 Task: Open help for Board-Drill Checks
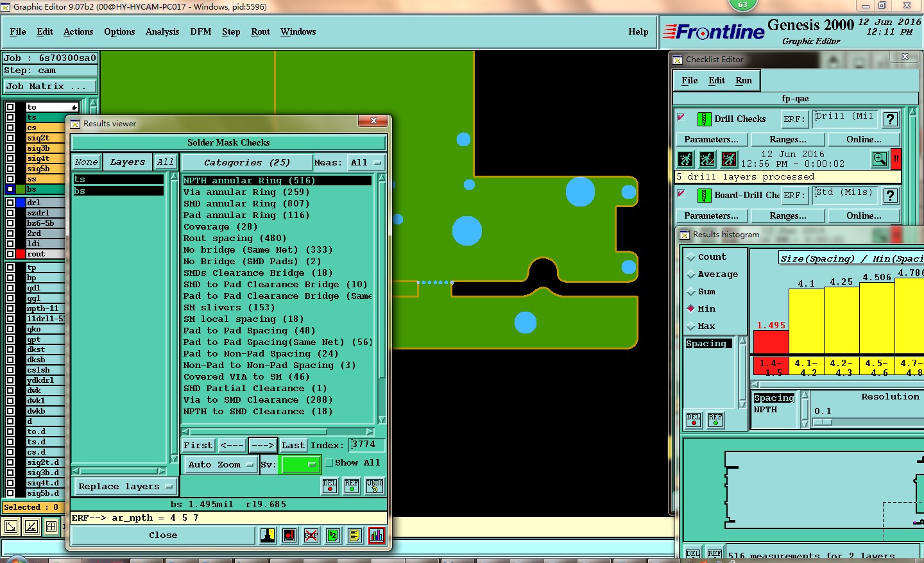(x=890, y=195)
